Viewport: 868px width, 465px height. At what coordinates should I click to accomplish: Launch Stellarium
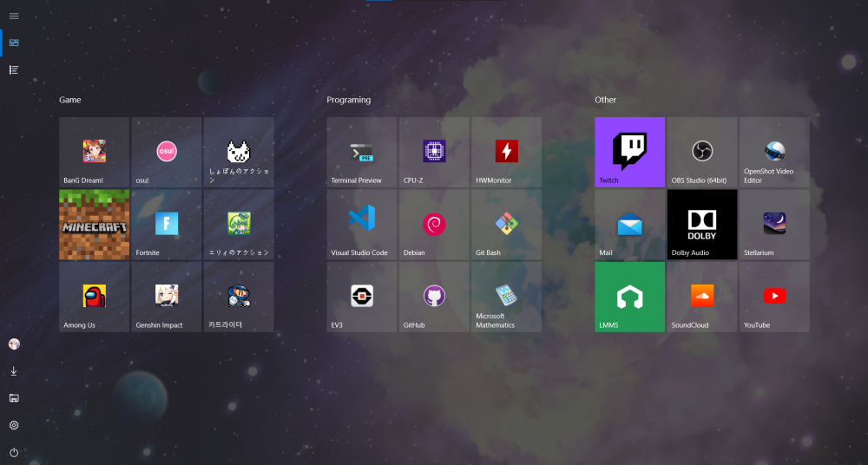tap(774, 224)
